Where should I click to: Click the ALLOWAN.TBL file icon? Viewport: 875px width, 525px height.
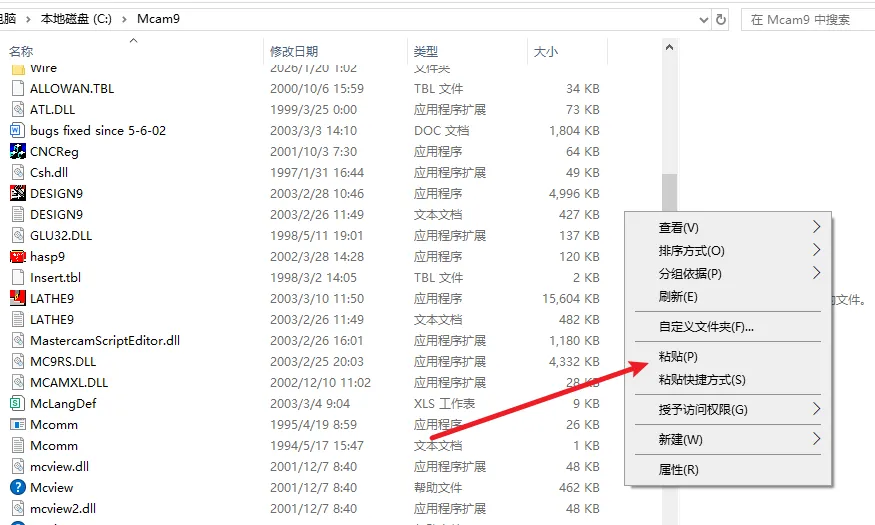click(18, 88)
